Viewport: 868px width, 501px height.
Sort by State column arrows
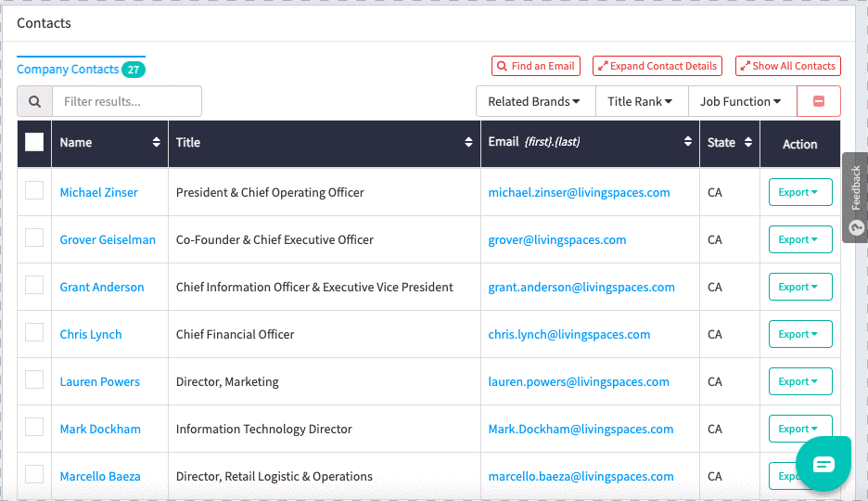click(x=747, y=142)
